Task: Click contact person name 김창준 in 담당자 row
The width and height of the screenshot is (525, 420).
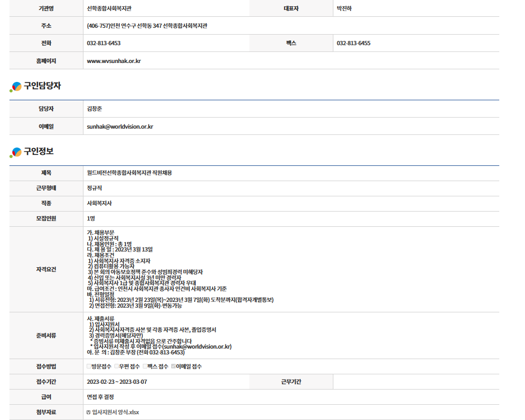Action: [94, 109]
